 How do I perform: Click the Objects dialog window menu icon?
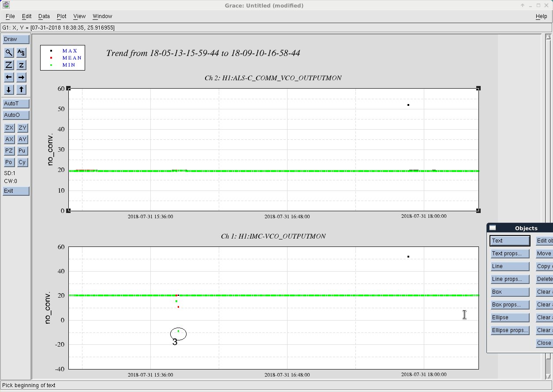click(493, 228)
